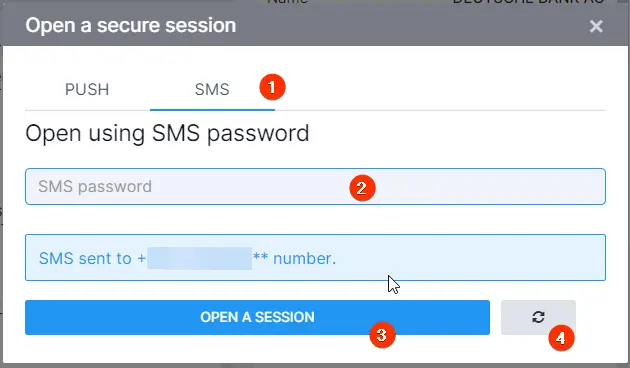Viewport: 630px width, 368px height.
Task: Click the masked '**' digits in notification
Action: (x=260, y=256)
